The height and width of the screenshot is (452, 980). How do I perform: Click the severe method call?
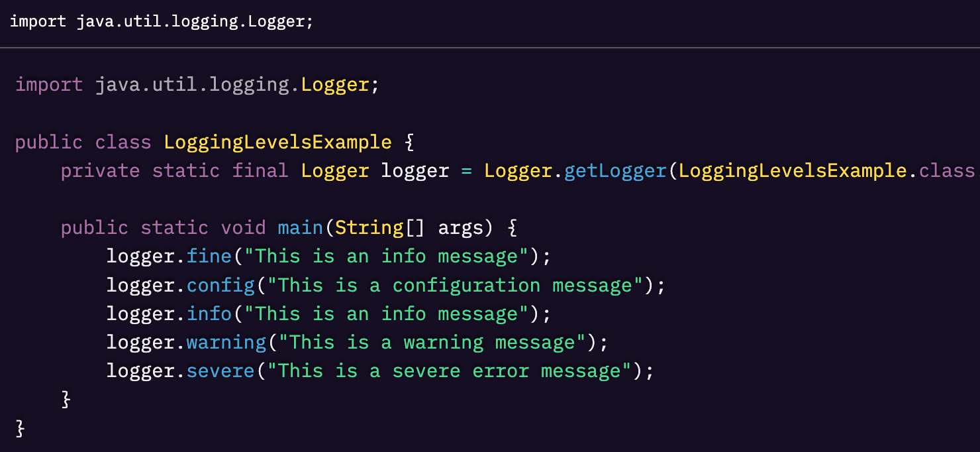pos(220,371)
